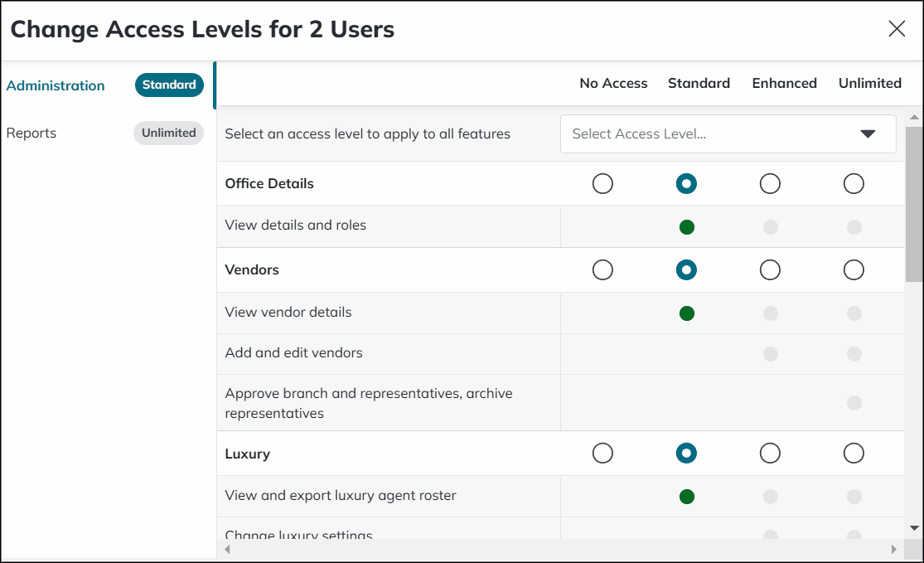
Task: Click the horizontal scrollbar right arrow
Action: point(894,550)
